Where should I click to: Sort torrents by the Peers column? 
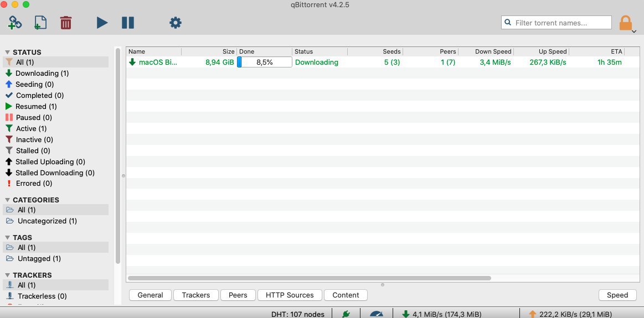(x=431, y=51)
